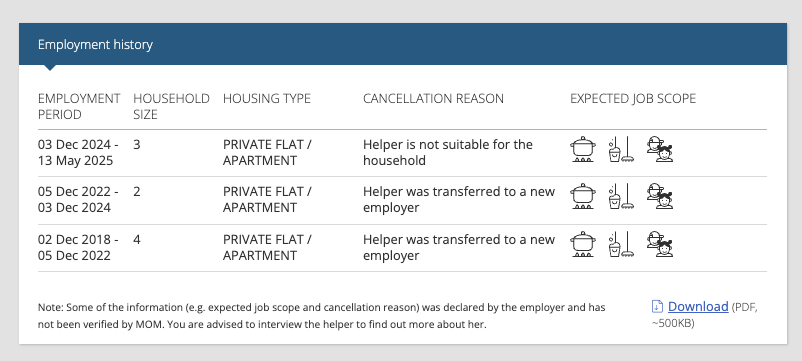Viewport: 802px width, 361px height.
Task: Click childcare icon in 2022-2024 row
Action: pyautogui.click(x=660, y=196)
